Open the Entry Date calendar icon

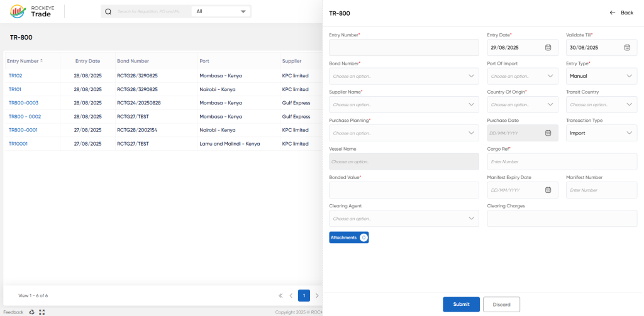pyautogui.click(x=548, y=48)
